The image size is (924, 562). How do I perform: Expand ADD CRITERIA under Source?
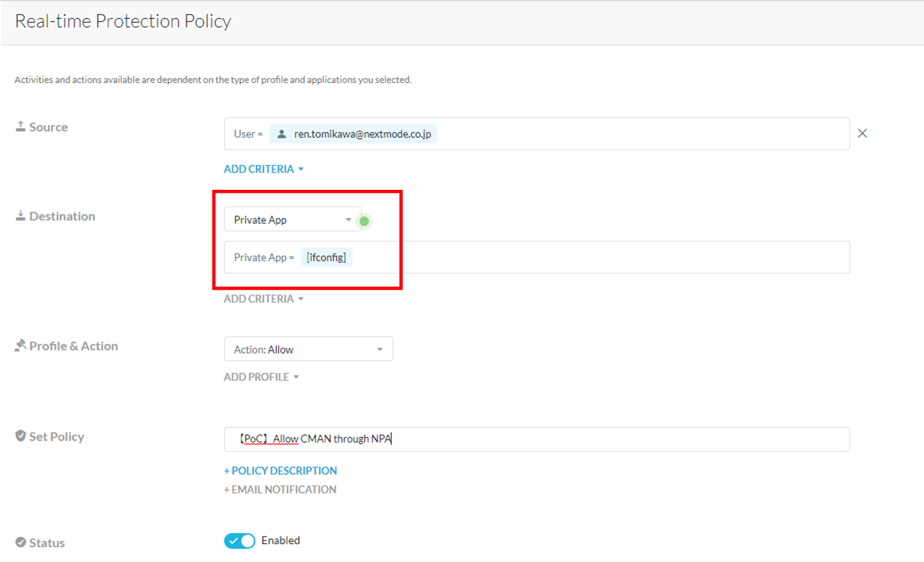[x=263, y=169]
